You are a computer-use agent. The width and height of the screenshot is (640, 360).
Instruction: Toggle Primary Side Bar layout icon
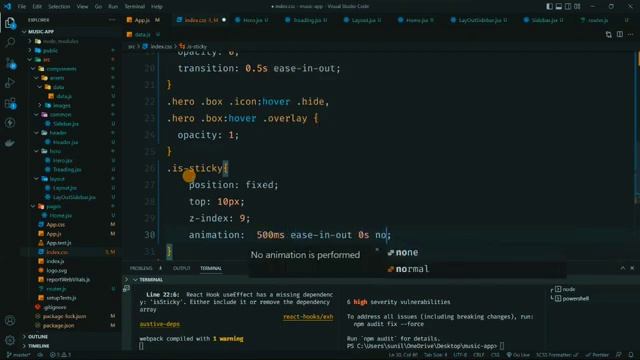coord(549,7)
